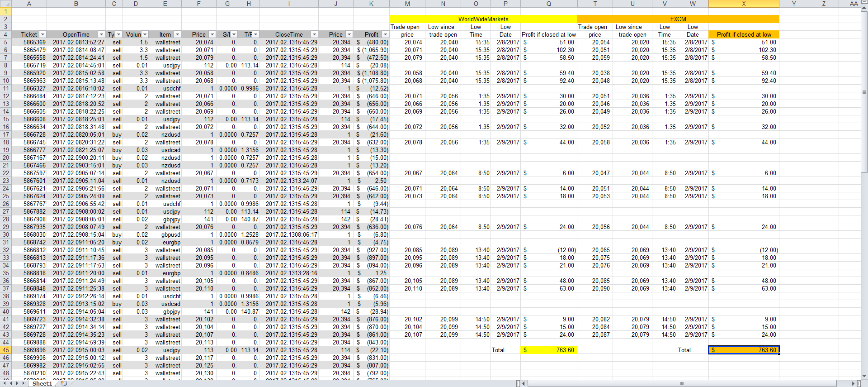Screen dimensions: 868x387
Task: Click the 'Low since trade open' header in column N
Action: pyautogui.click(x=443, y=31)
